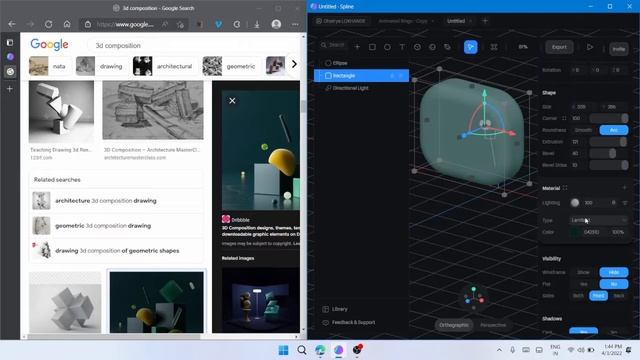
Task: Select the 'architectural' search chip
Action: [163, 66]
